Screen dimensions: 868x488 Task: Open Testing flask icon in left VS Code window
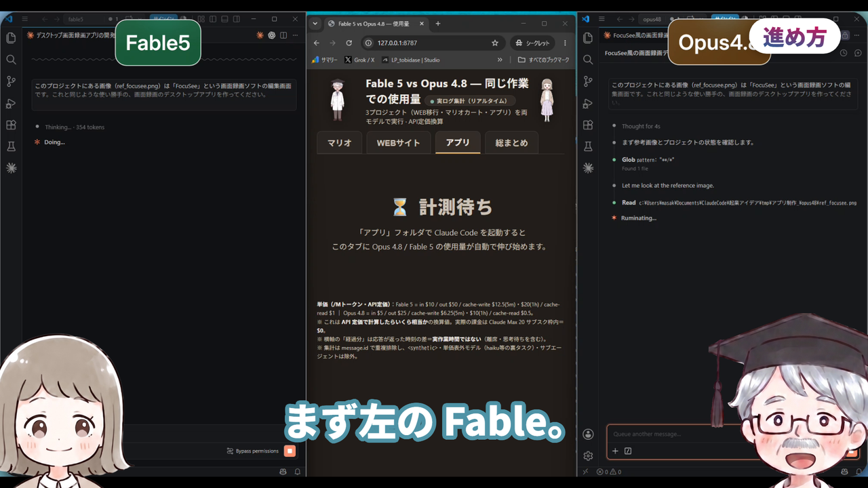tap(11, 146)
